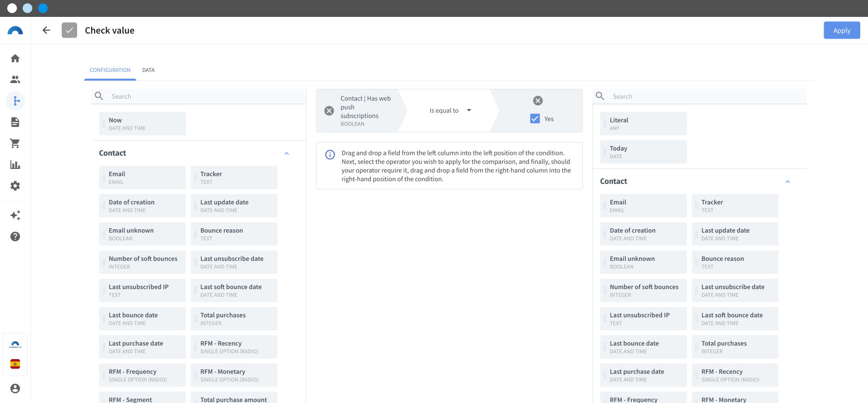Click the Spanish flag language icon

point(15,364)
